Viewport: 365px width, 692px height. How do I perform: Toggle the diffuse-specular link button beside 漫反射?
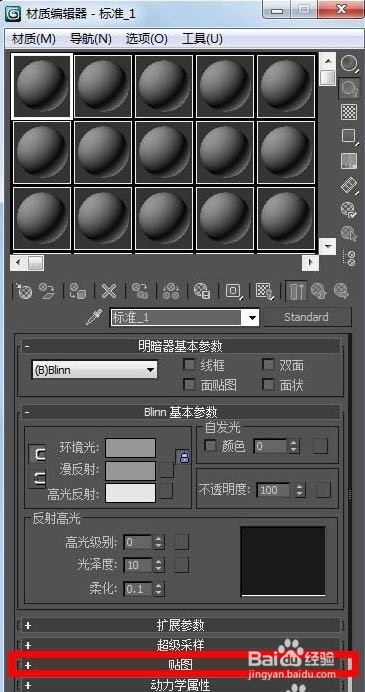[38, 478]
